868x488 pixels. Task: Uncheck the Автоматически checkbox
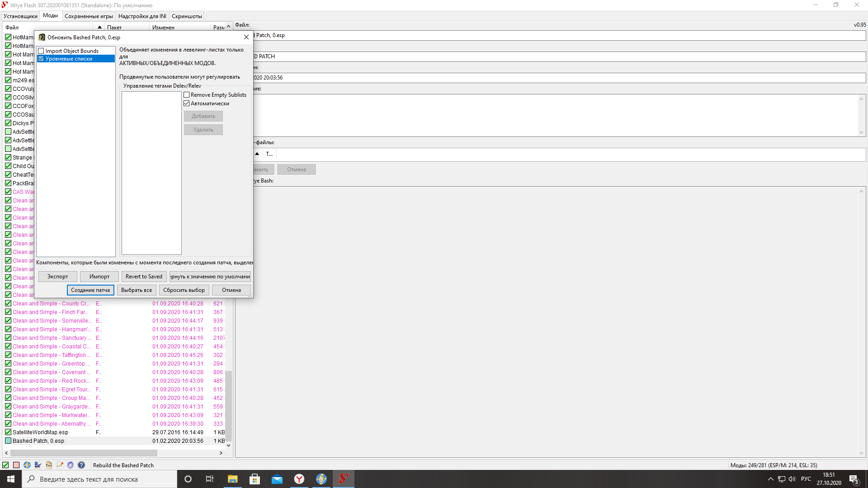point(187,103)
